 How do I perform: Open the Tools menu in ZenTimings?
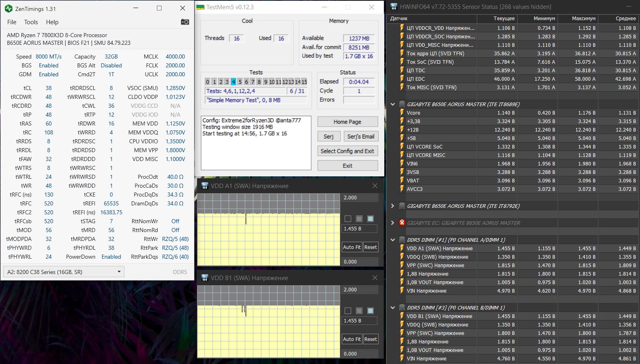(x=31, y=22)
